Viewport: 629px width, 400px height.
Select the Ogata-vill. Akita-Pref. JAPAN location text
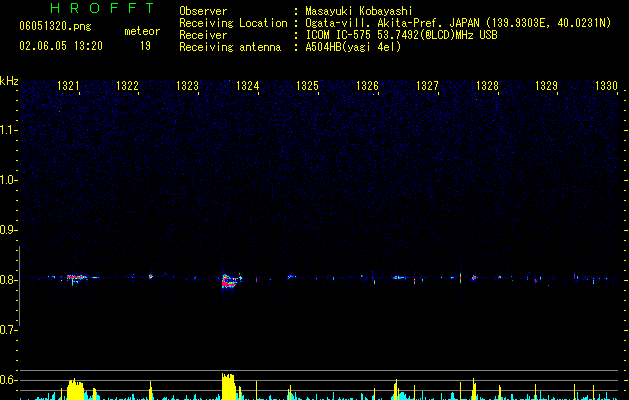point(458,23)
